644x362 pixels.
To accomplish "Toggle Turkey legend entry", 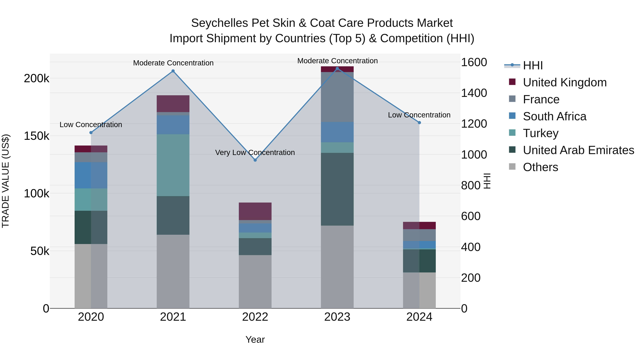I will [x=533, y=133].
